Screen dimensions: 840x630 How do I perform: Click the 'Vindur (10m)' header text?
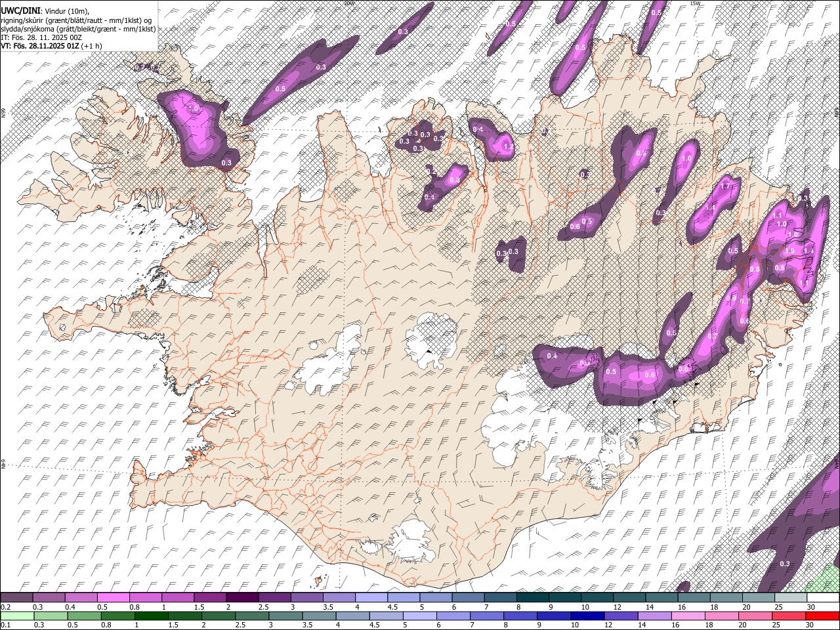(67, 11)
